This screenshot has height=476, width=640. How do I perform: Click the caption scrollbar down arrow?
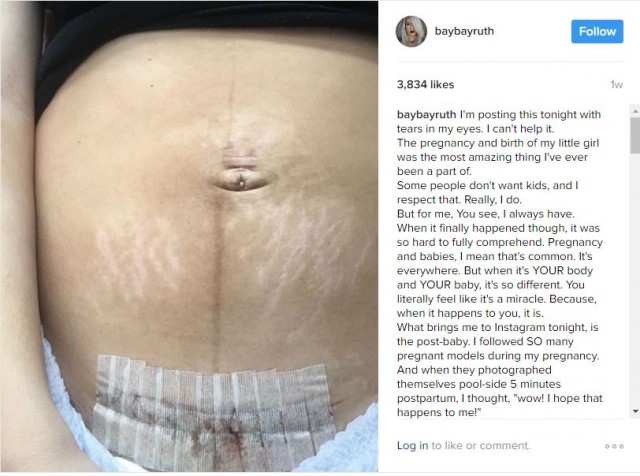635,411
